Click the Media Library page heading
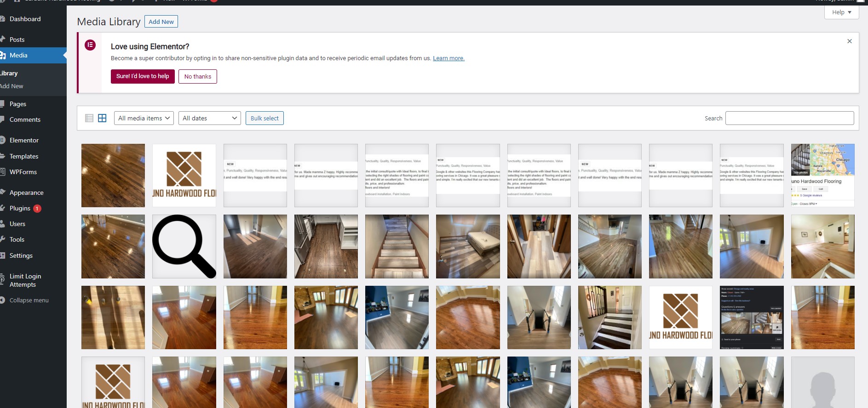This screenshot has height=408, width=868. 109,22
